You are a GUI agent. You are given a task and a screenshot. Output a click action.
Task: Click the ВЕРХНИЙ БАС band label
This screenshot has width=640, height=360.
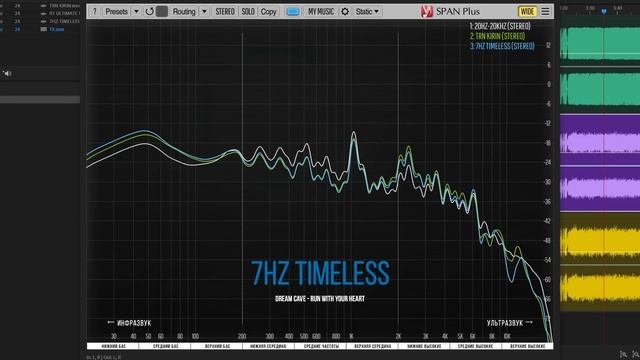click(217, 346)
